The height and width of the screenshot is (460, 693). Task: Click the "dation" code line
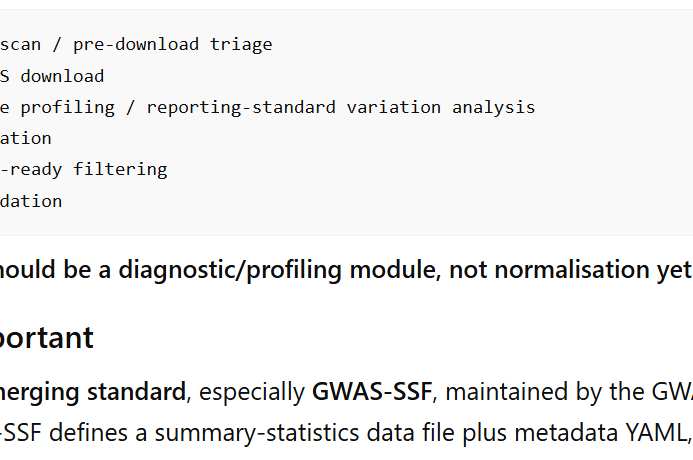pyautogui.click(x=31, y=201)
